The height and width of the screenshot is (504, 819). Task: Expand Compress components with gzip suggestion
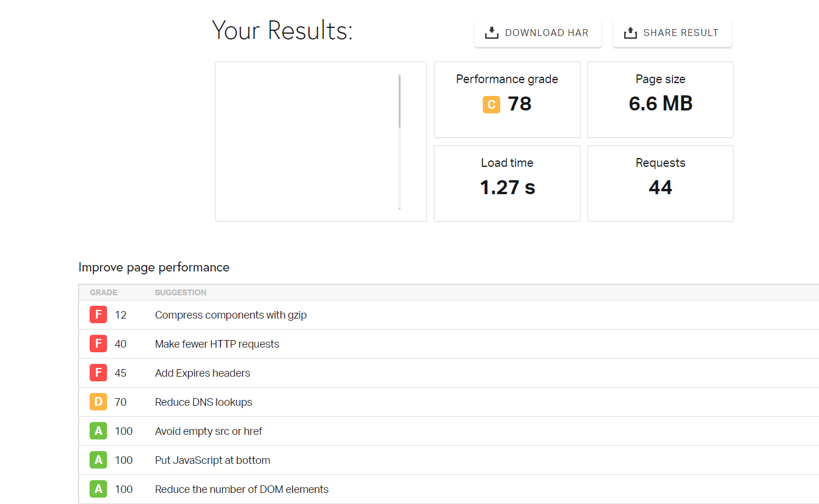click(448, 314)
